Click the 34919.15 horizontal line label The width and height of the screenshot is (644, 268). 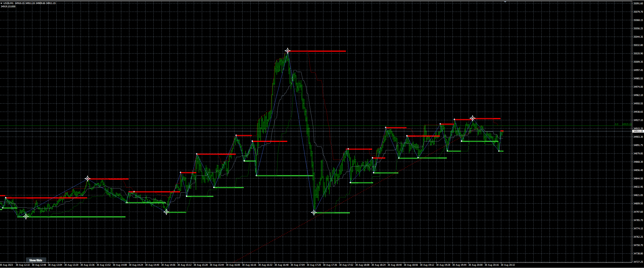627,124
